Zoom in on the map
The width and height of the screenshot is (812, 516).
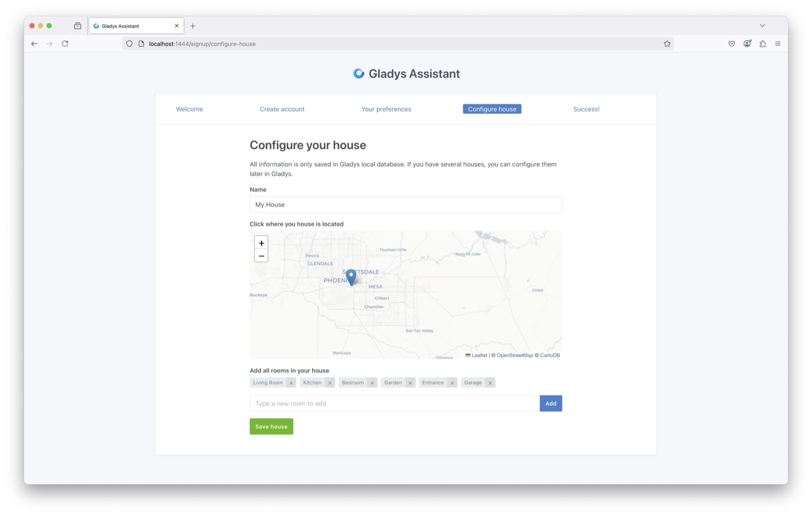261,243
